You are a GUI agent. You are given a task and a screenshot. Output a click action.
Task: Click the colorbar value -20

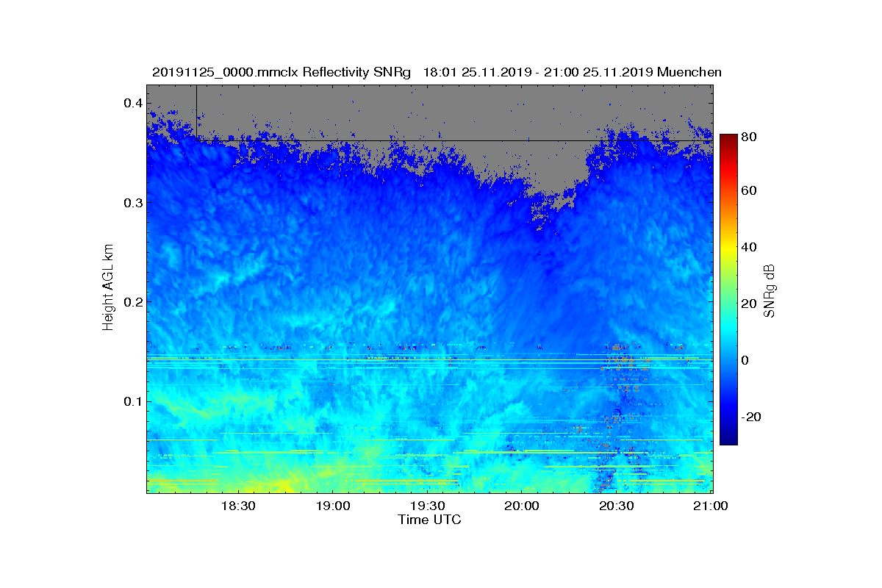click(752, 417)
